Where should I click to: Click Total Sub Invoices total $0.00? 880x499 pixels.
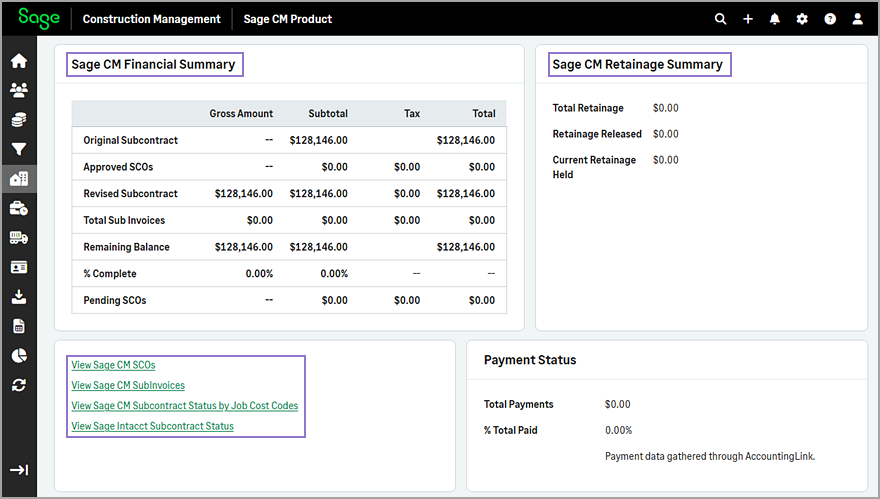(x=482, y=220)
